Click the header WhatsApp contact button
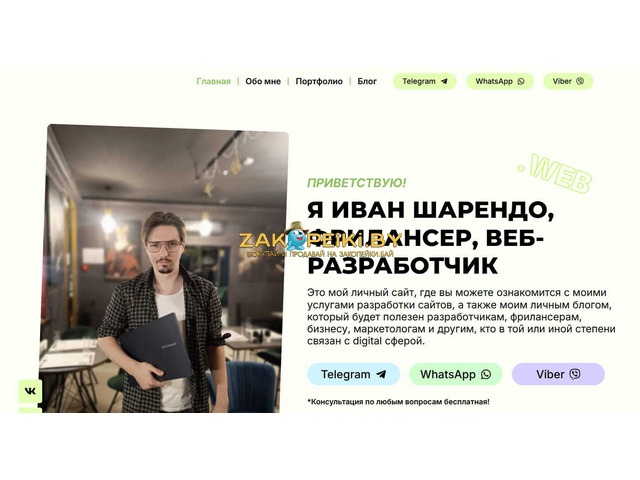 click(500, 81)
